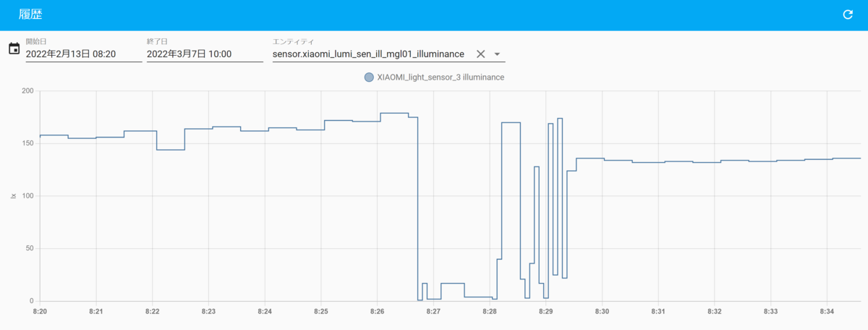The height and width of the screenshot is (330, 868).
Task: Click the 100 y-axis label
Action: point(27,196)
